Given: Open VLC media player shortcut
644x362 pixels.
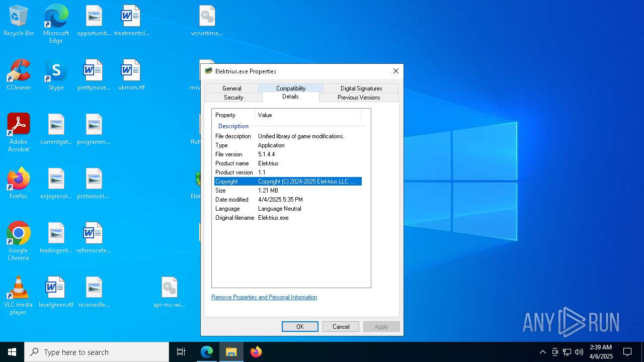Looking at the screenshot, I should coord(19,296).
